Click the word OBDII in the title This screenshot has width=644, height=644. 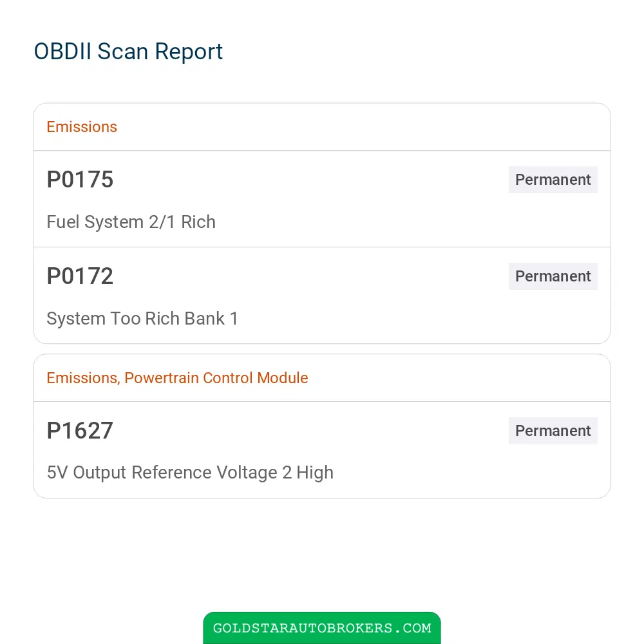[62, 52]
